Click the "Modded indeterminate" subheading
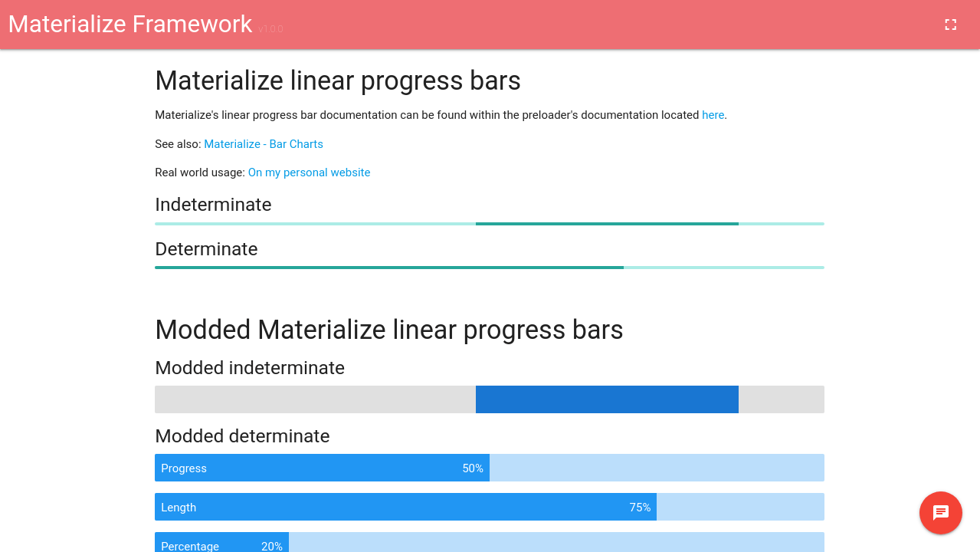980x552 pixels. [x=250, y=368]
